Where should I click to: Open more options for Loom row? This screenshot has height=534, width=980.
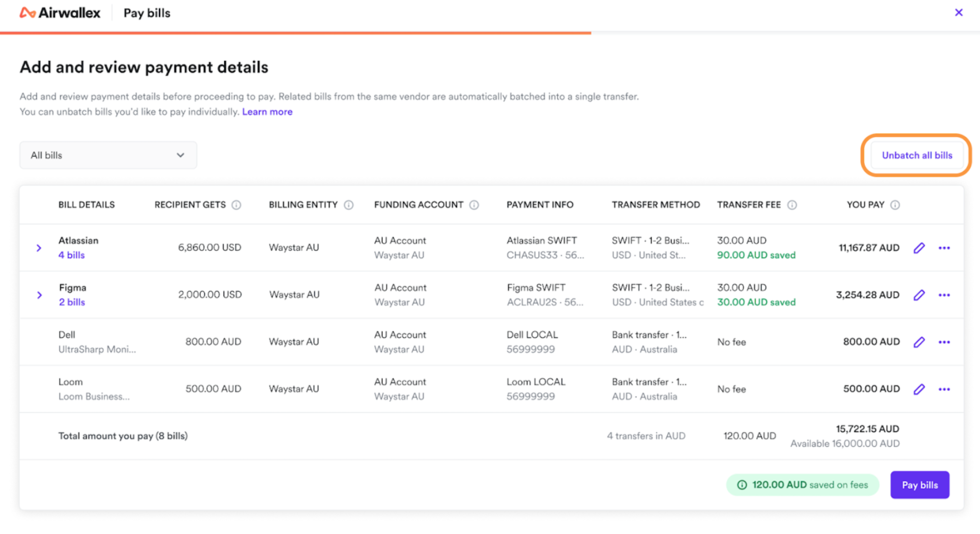pyautogui.click(x=944, y=389)
